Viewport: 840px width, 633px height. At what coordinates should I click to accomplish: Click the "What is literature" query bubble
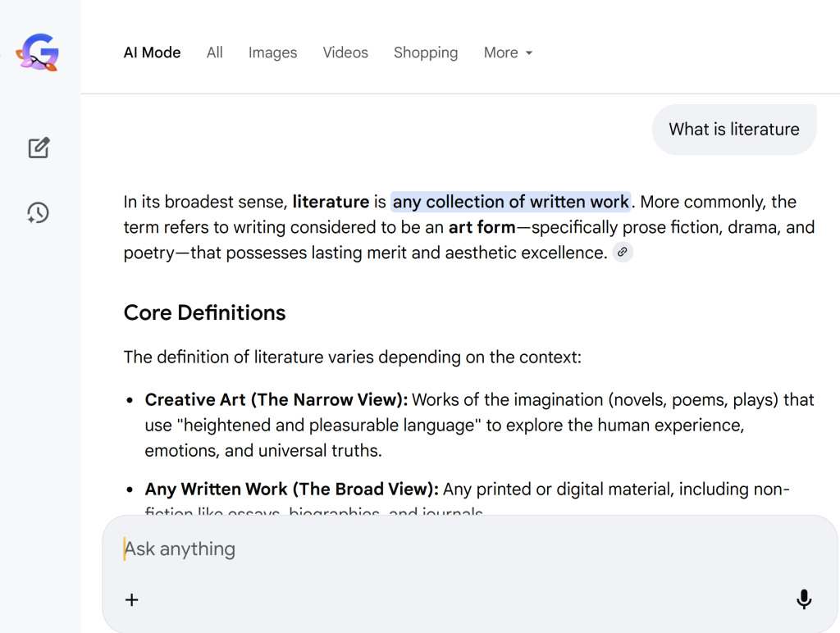(x=733, y=130)
